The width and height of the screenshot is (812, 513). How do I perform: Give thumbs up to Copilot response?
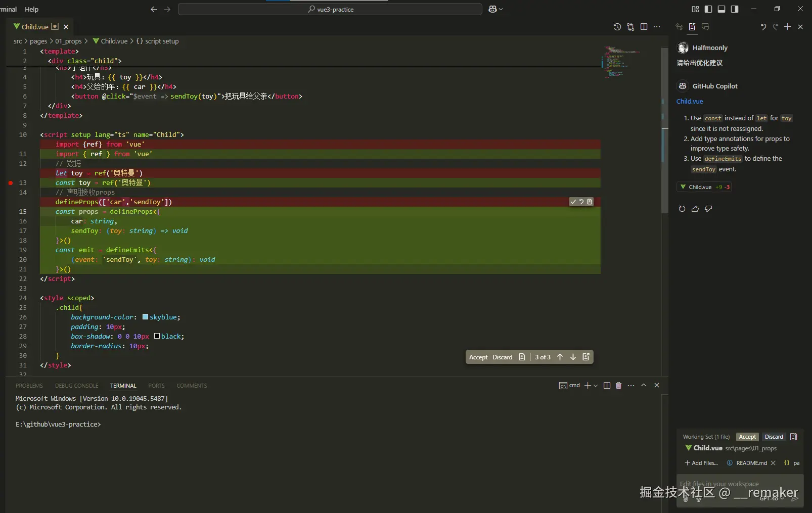point(695,209)
